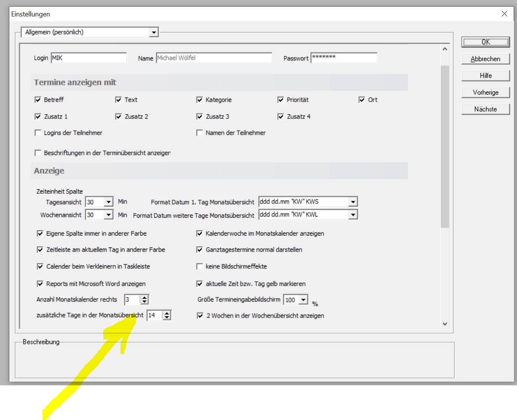Click into the Passwort field
Viewport: 517px width, 420px height.
pyautogui.click(x=344, y=58)
